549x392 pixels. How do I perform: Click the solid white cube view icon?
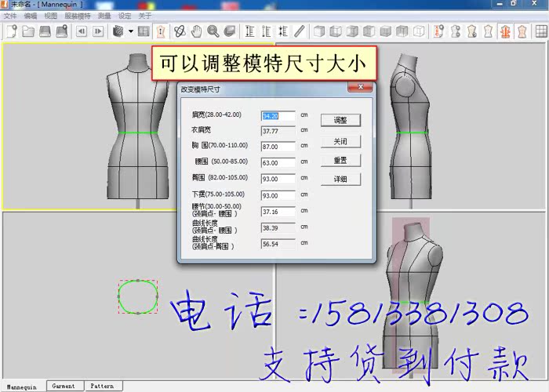pos(319,31)
